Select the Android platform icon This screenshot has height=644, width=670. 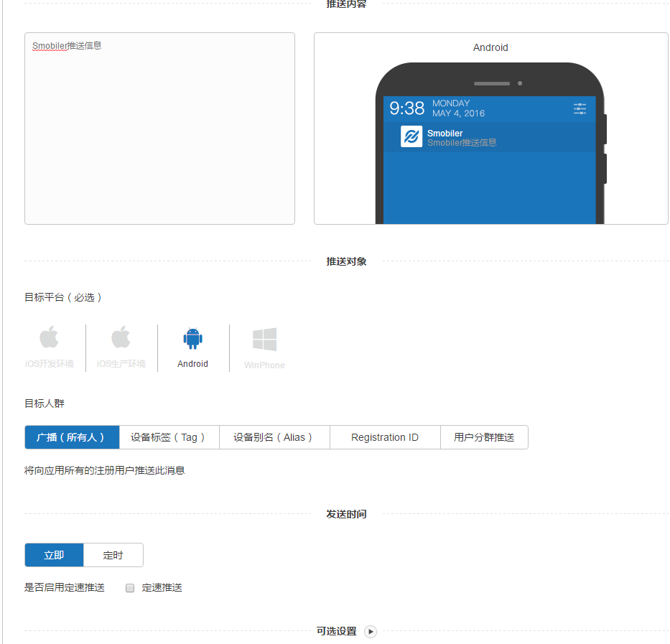192,338
